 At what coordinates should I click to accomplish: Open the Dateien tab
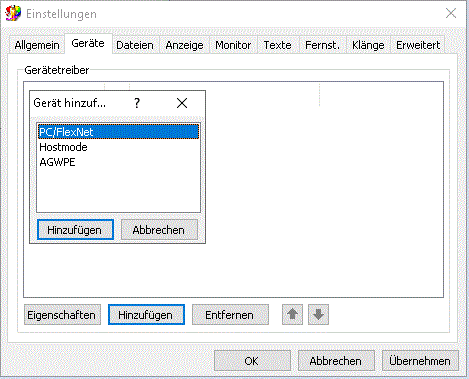tap(135, 45)
